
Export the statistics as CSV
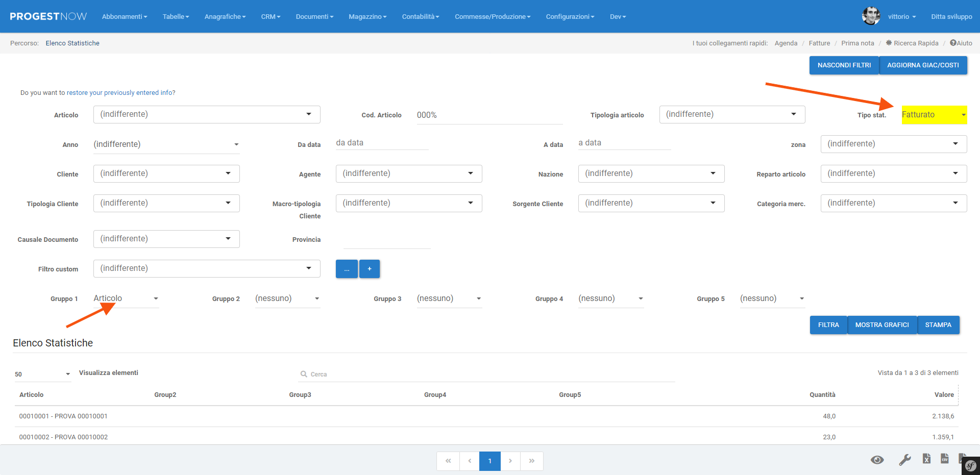(x=945, y=459)
